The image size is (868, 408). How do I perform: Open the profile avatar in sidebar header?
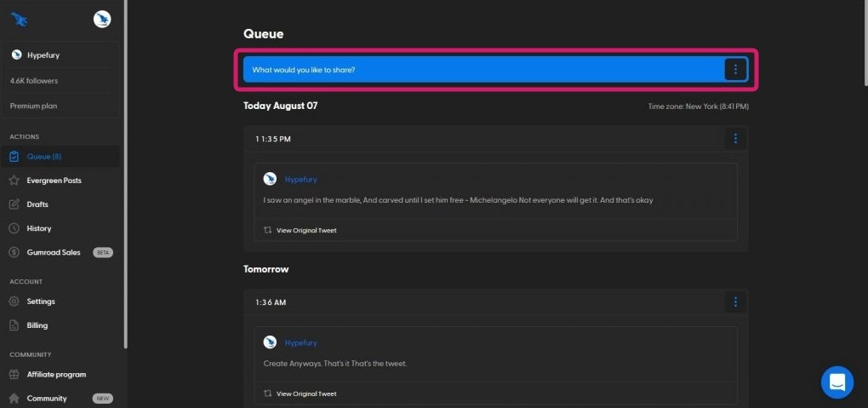tap(102, 20)
